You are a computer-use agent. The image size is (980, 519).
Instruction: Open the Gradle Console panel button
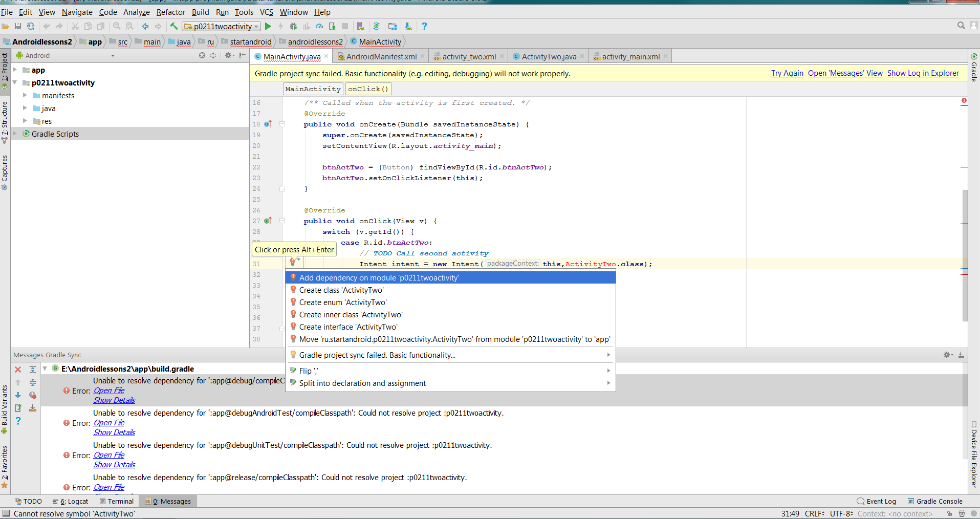(x=935, y=501)
